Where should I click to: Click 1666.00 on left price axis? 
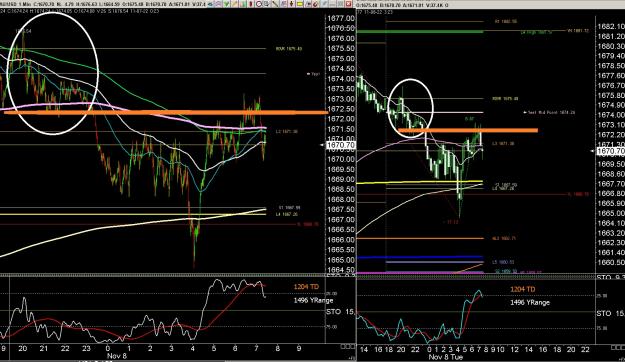point(341,240)
